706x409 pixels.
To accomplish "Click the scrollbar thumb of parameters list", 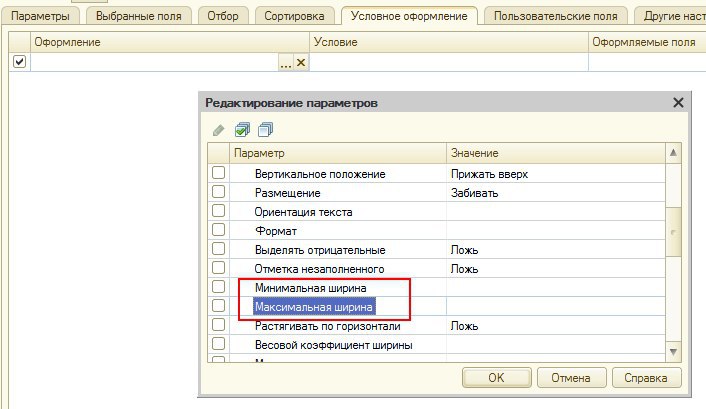I will [x=673, y=232].
